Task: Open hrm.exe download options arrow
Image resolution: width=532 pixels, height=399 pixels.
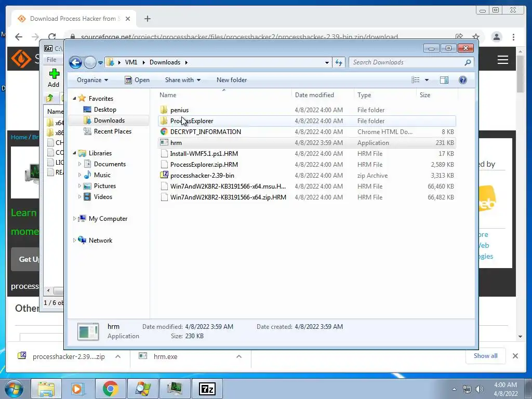Action: 239,356
